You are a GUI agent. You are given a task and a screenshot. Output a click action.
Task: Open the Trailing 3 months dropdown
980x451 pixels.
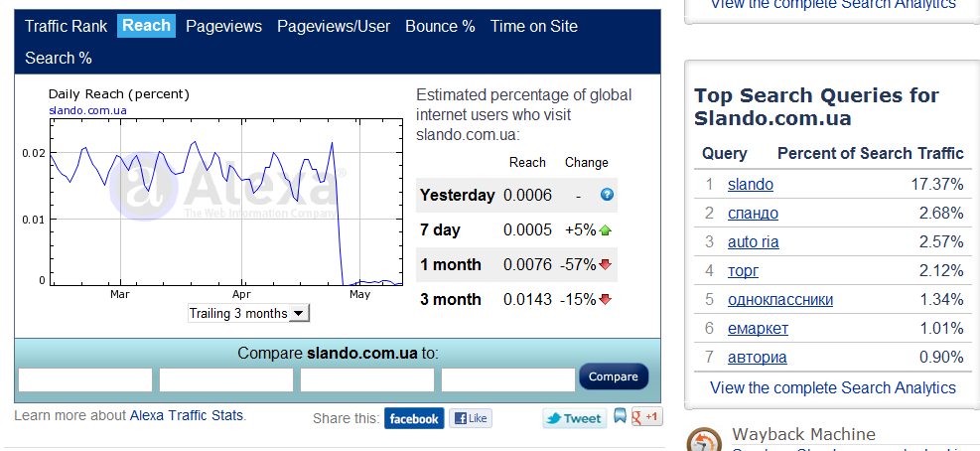pyautogui.click(x=249, y=313)
